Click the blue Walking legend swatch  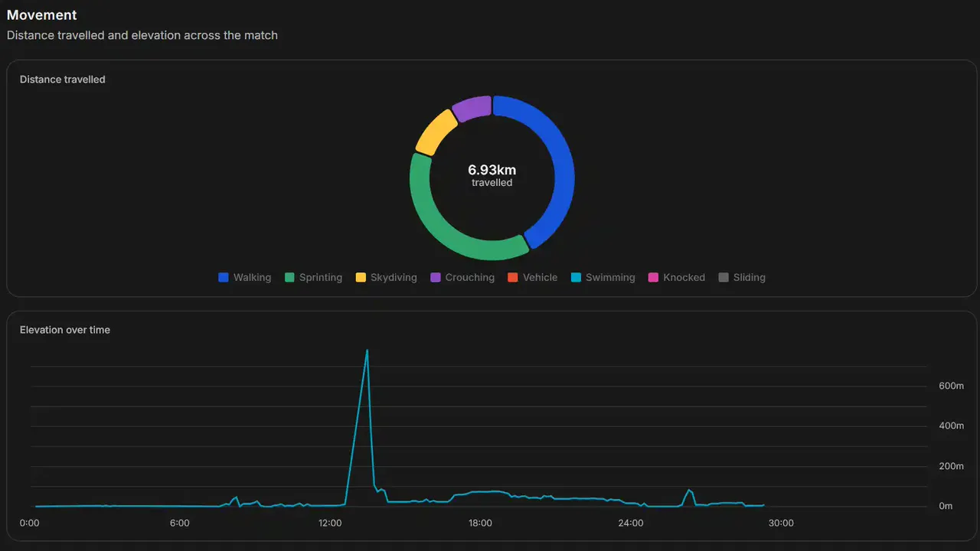tap(224, 278)
